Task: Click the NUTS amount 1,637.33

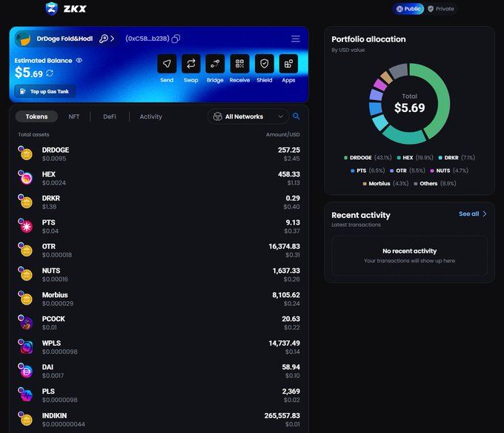Action: click(286, 271)
